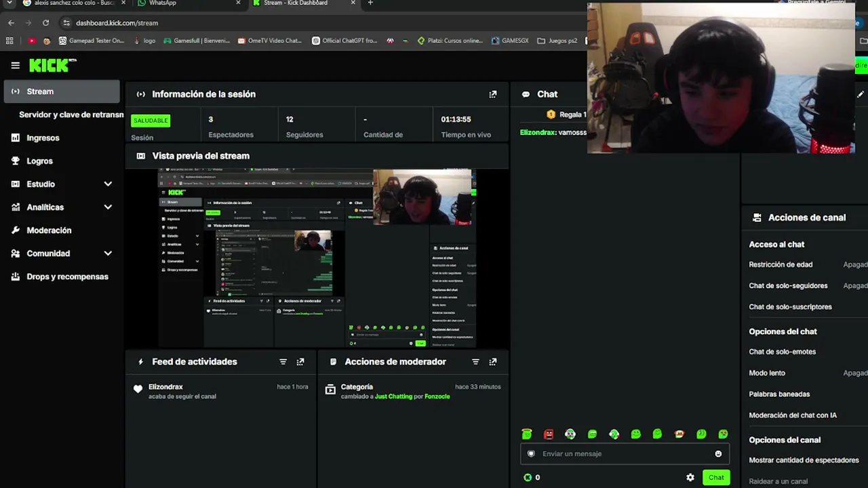Open the Platzi Cursos online bookmark
This screenshot has height=488, width=868.
click(x=450, y=41)
